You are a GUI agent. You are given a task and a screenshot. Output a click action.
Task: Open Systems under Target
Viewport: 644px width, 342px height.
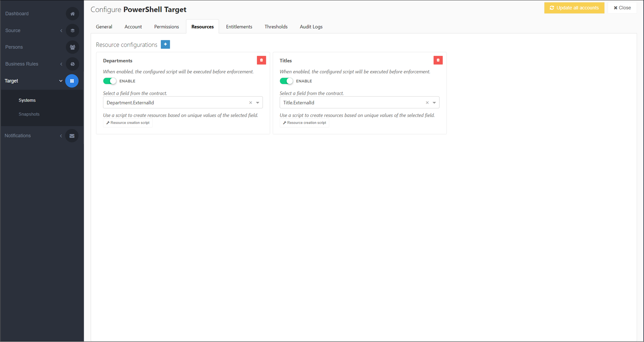pos(27,100)
